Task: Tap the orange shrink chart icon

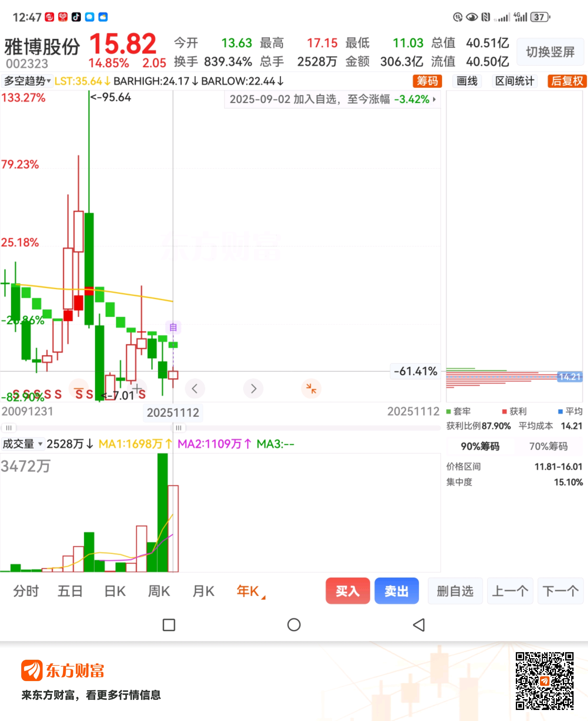Action: click(311, 388)
